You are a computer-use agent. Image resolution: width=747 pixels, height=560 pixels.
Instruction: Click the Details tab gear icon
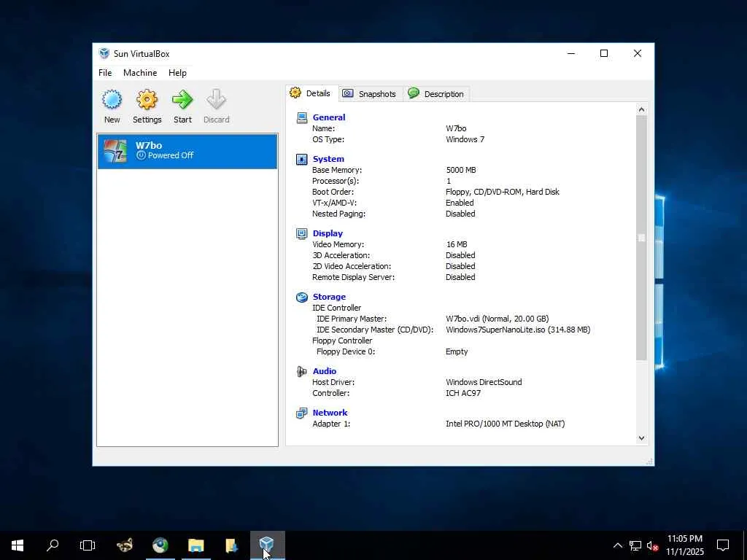295,93
